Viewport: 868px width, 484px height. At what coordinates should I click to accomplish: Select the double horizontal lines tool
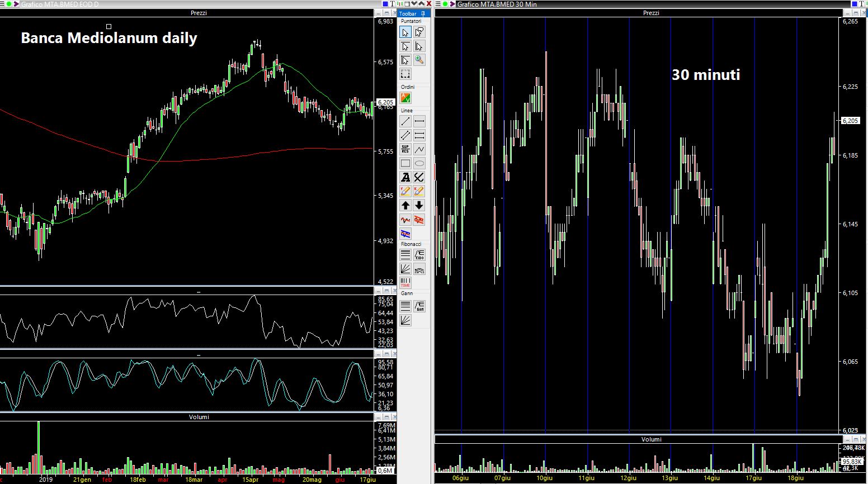[x=419, y=135]
